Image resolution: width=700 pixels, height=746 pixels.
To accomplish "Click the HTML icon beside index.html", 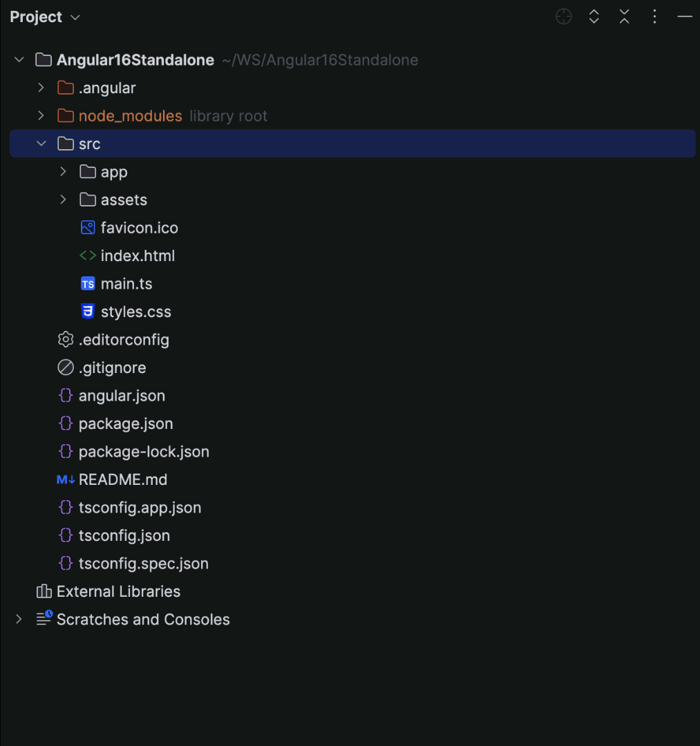I will (88, 255).
